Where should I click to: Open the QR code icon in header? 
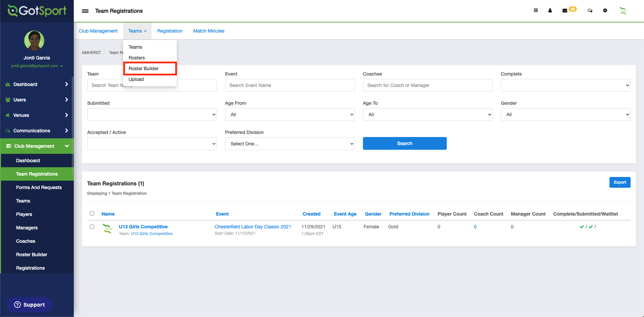[x=536, y=10]
